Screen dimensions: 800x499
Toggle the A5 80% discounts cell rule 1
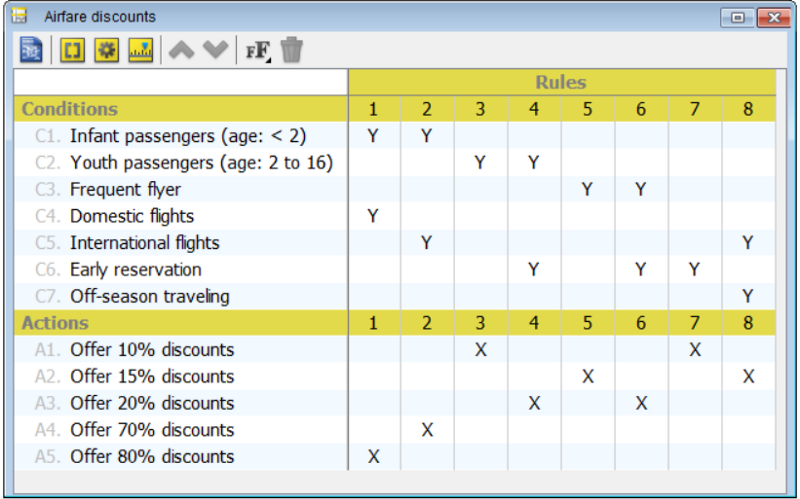click(x=373, y=456)
